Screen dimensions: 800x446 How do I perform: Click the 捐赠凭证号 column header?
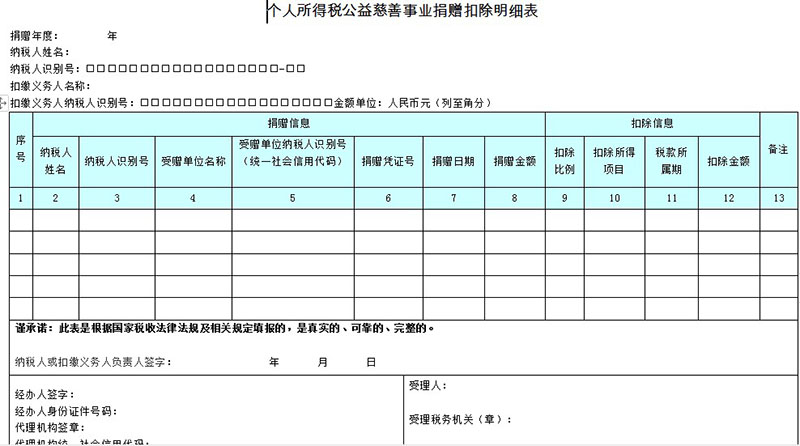(x=387, y=160)
